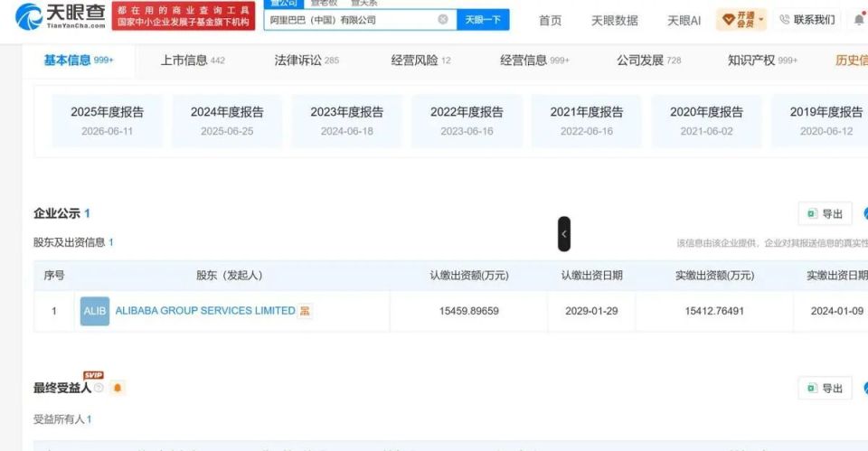Switch to the 知识产权 tab
Screen dimensions: 868x451
762,61
